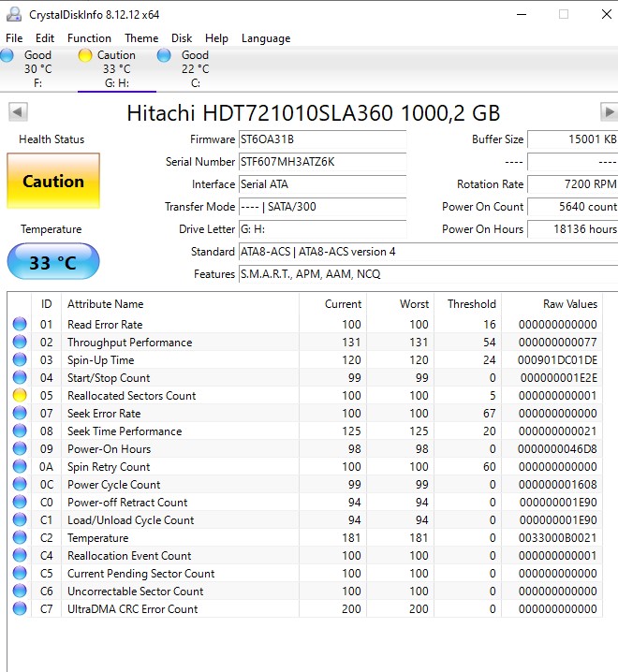Open the File menu
Image resolution: width=618 pixels, height=672 pixels.
[14, 38]
